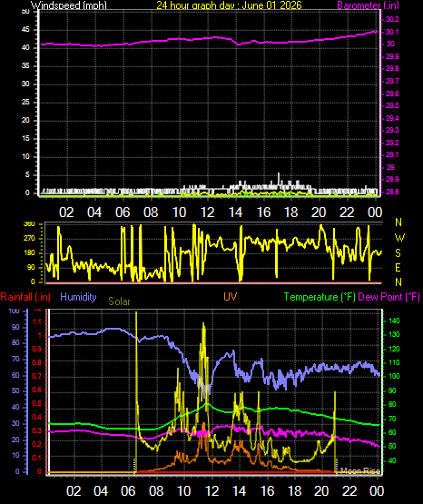Select the 28.9 barometer axis value
The image size is (423, 504).
[392, 179]
